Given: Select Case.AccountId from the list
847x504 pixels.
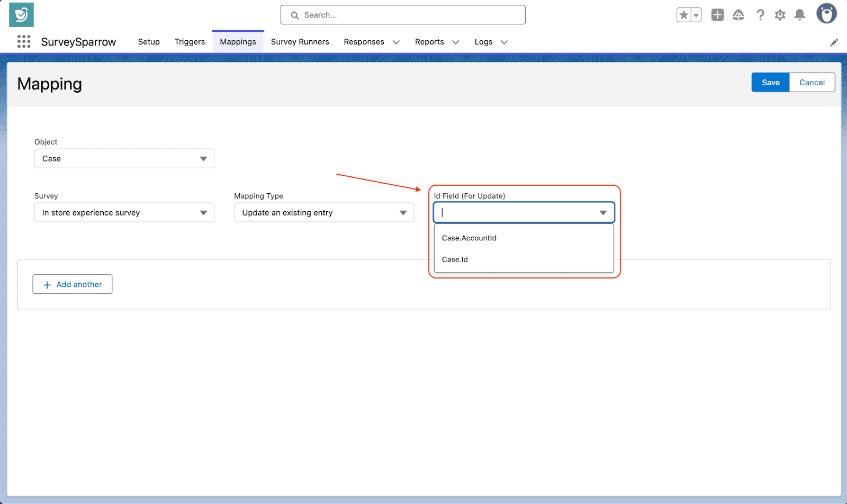Looking at the screenshot, I should (469, 238).
